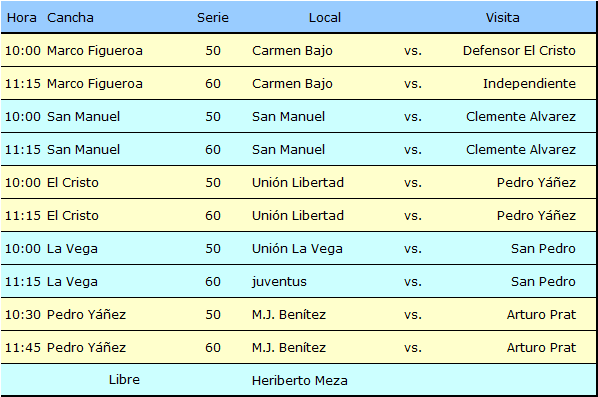Click Unión La Vega local team

(x=297, y=248)
